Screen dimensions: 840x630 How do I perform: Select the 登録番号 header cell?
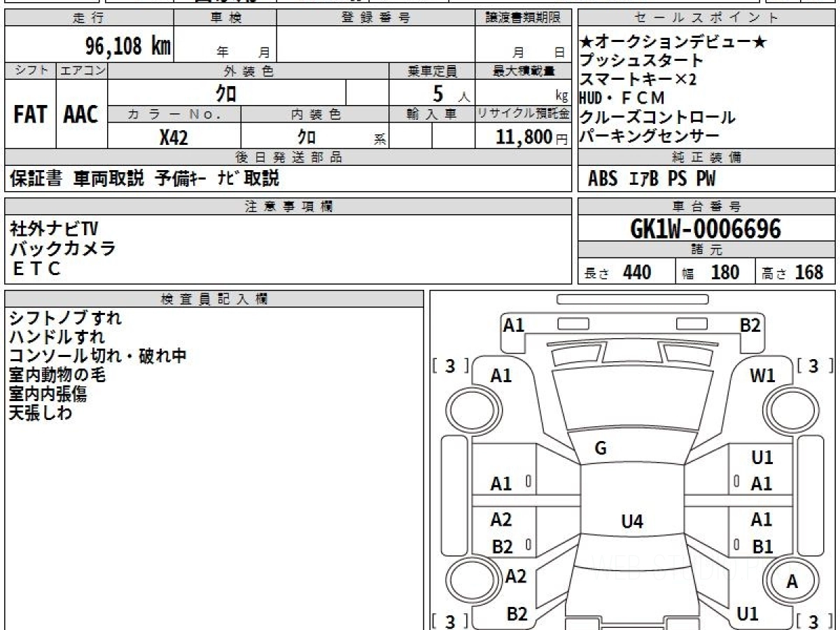pyautogui.click(x=376, y=18)
